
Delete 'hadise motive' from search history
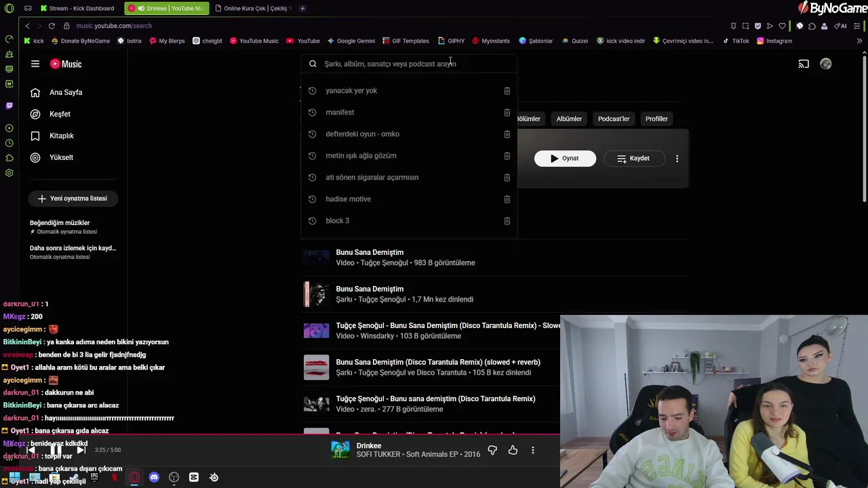point(507,199)
